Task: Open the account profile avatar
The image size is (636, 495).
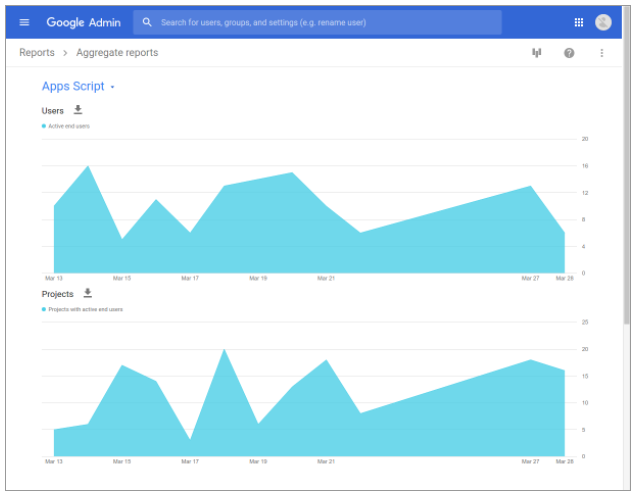Action: [603, 22]
